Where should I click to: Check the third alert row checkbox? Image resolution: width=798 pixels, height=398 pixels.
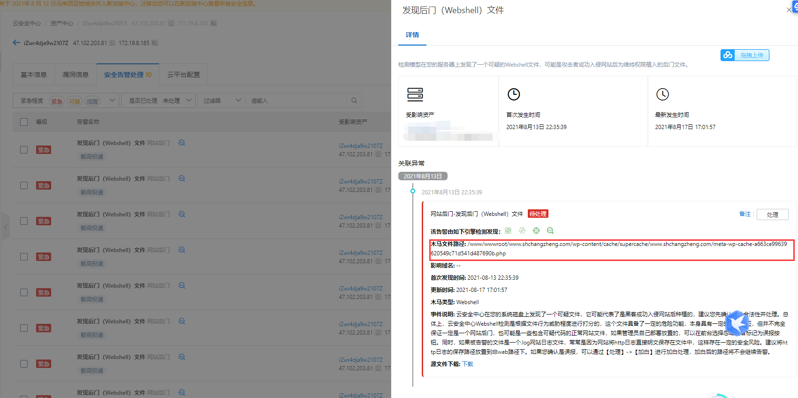click(x=24, y=221)
